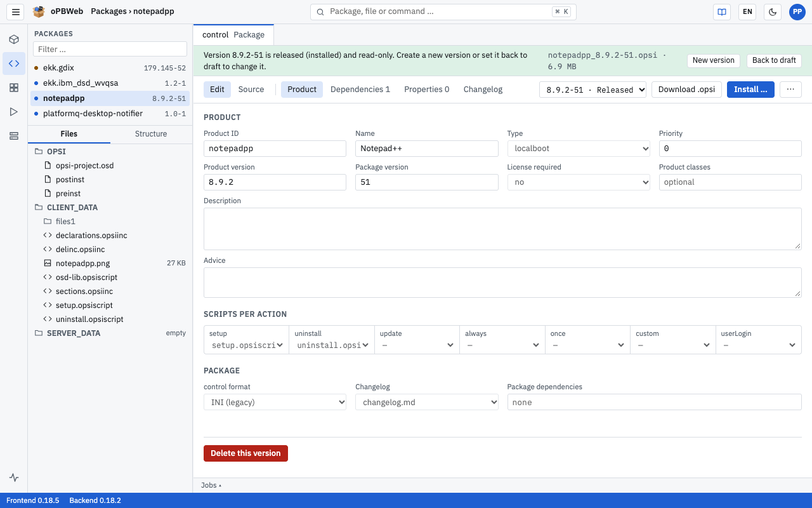
Task: Select the SERVER_DATA folder
Action: (x=110, y=333)
